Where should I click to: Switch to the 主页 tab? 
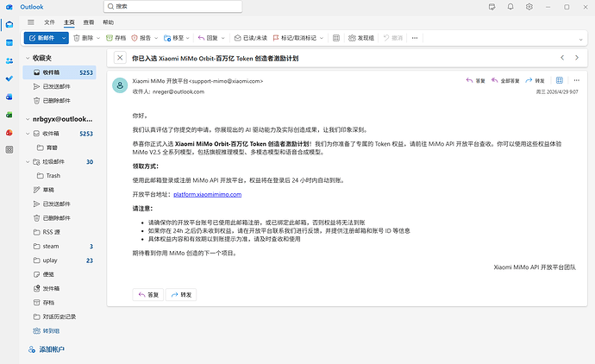(x=69, y=22)
